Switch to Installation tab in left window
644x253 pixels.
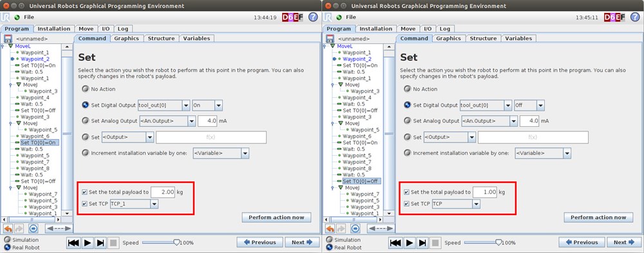click(54, 29)
